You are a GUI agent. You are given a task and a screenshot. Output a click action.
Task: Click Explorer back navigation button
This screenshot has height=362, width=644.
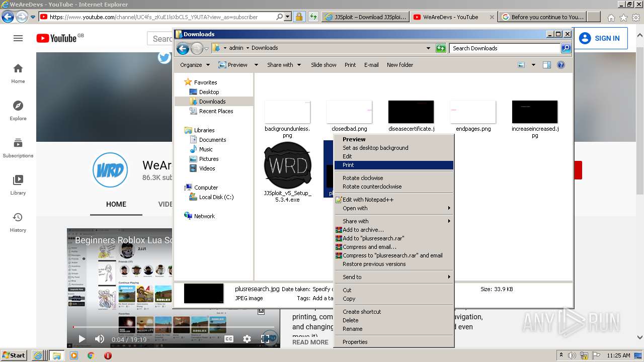click(183, 48)
